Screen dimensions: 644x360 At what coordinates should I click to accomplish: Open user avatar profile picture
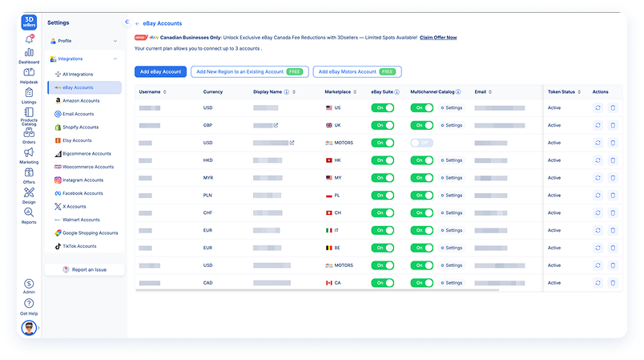click(29, 328)
